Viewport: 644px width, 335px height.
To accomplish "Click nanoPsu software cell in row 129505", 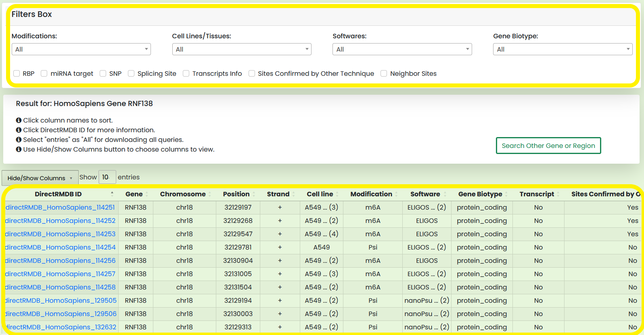I will pyautogui.click(x=427, y=300).
